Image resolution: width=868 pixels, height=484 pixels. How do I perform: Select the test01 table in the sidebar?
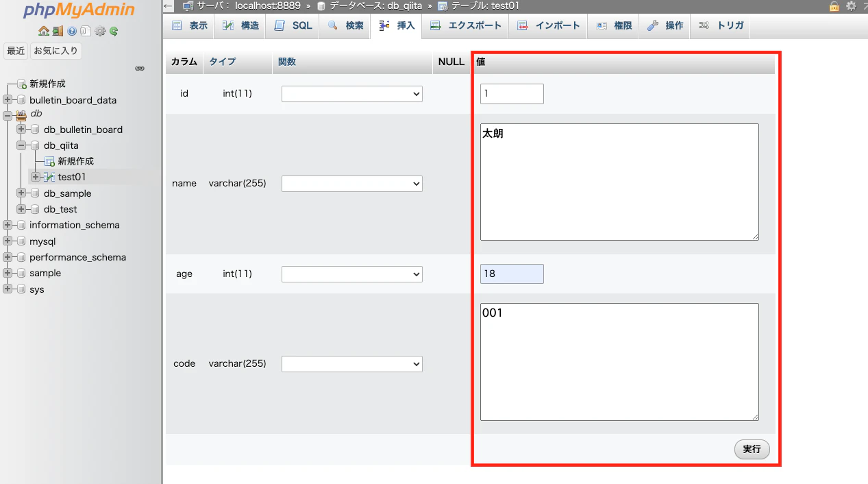(70, 177)
